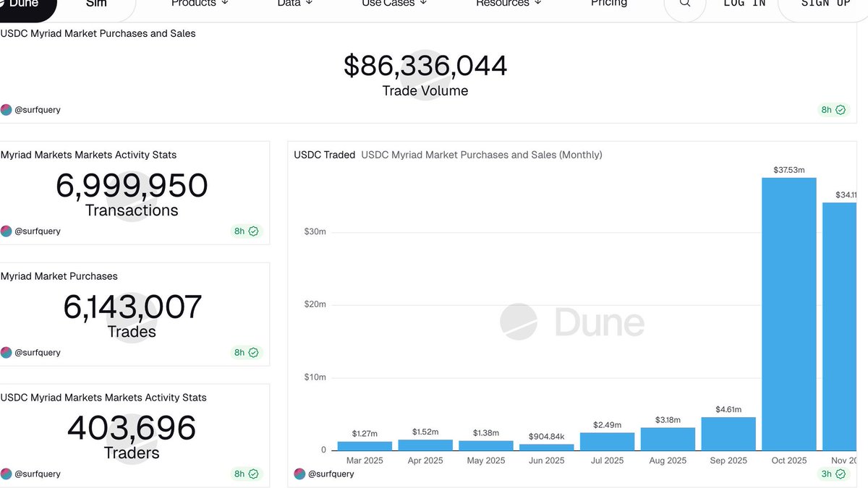Click 8h refresh check icon on Transactions card
The height and width of the screenshot is (488, 868).
[253, 231]
